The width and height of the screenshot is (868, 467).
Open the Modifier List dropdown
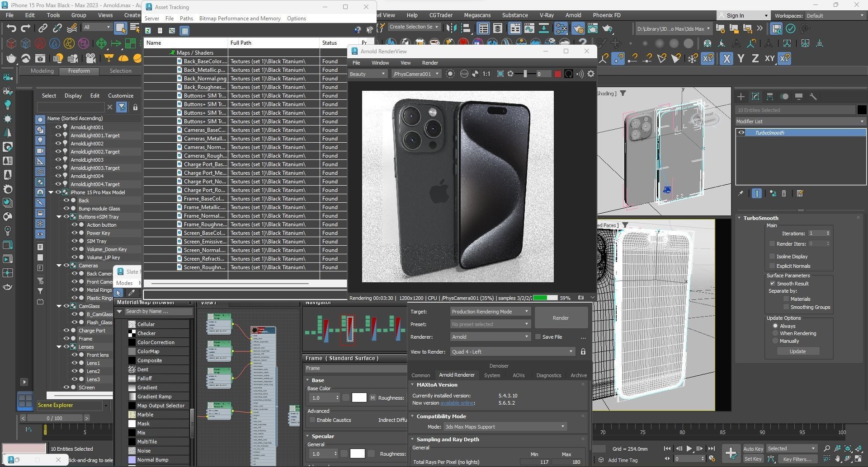click(800, 121)
